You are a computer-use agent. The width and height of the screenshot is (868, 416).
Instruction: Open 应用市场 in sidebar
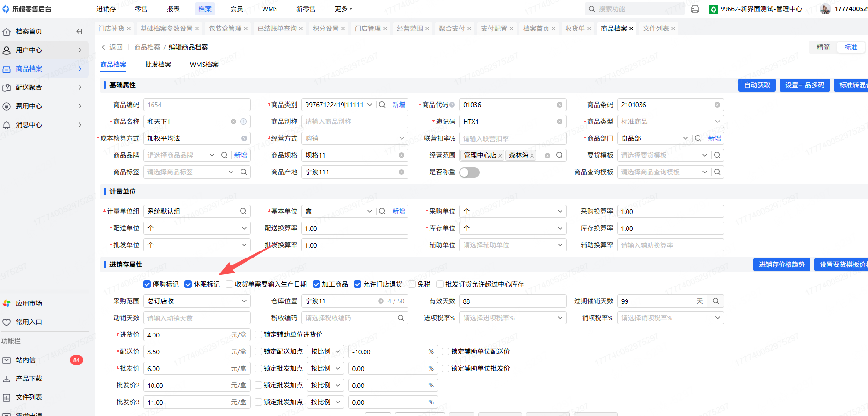click(x=29, y=303)
